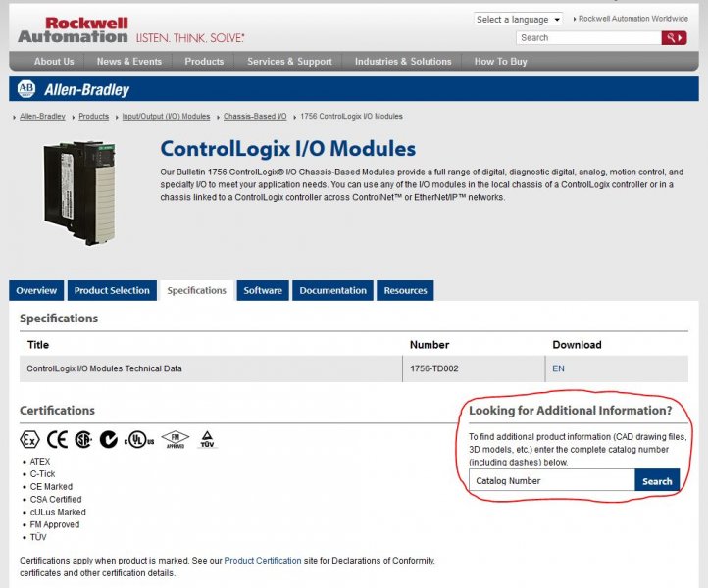
Task: Click the Looking for Additional Information heading
Action: [571, 411]
